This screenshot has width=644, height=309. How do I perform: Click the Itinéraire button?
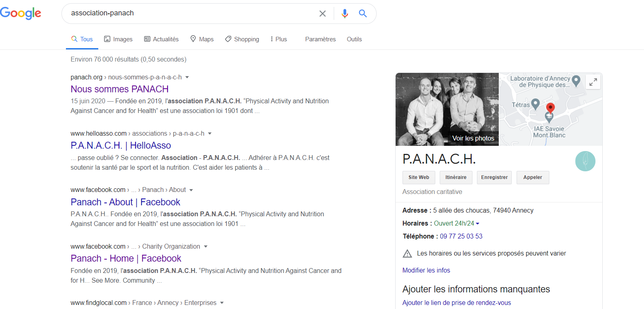(x=455, y=177)
